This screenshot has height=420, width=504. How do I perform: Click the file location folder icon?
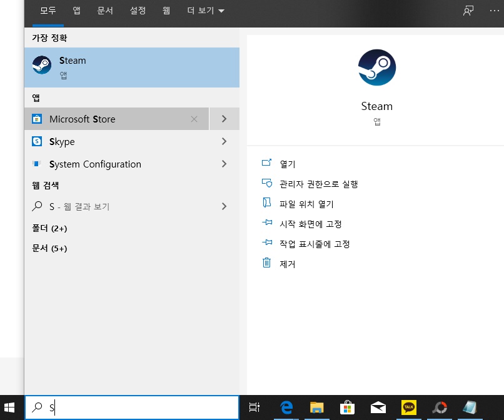(266, 202)
